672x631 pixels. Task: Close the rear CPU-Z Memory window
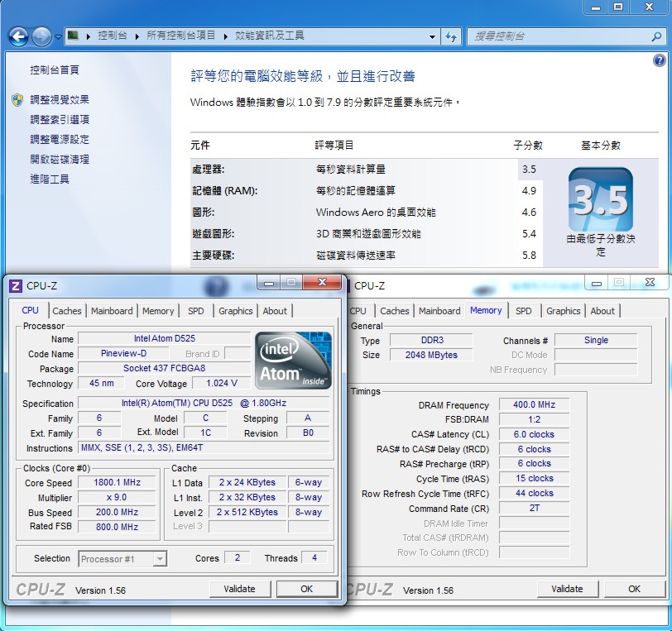pyautogui.click(x=650, y=283)
